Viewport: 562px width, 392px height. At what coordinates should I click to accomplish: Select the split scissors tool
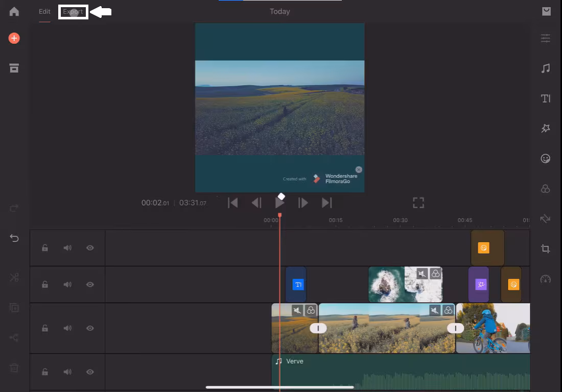(x=14, y=278)
